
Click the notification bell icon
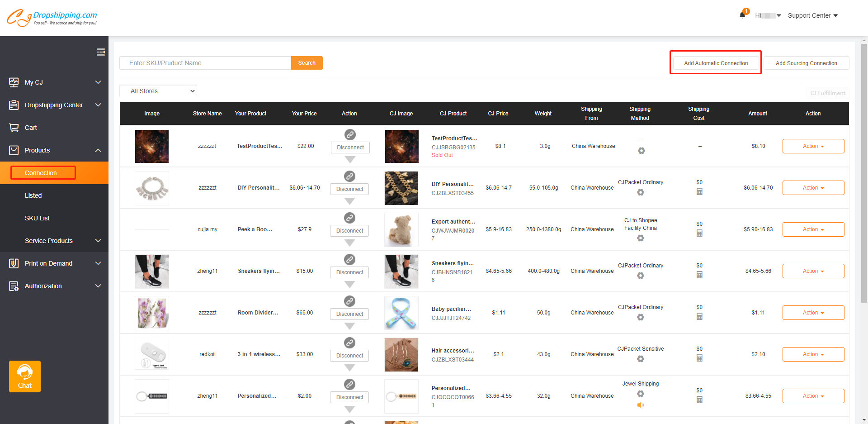click(742, 15)
